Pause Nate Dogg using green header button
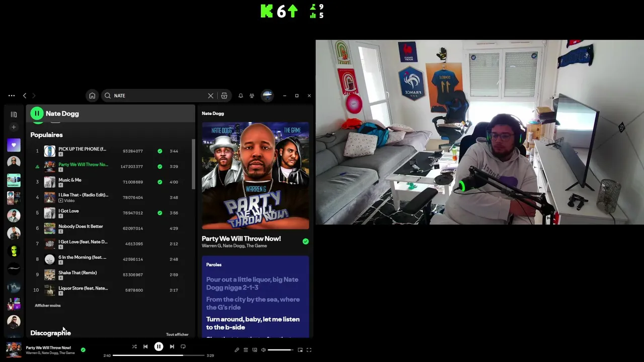The height and width of the screenshot is (362, 644). point(37,114)
